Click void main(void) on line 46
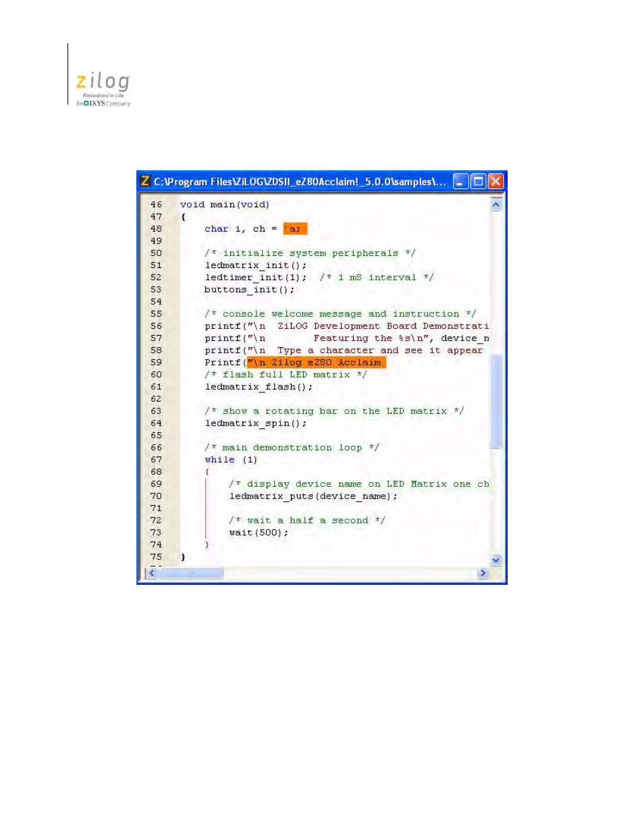 click(x=225, y=205)
